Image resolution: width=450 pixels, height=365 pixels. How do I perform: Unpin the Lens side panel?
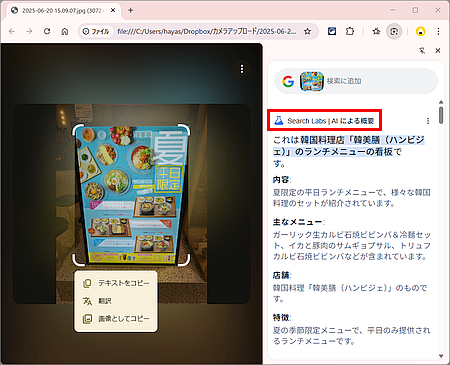click(422, 51)
